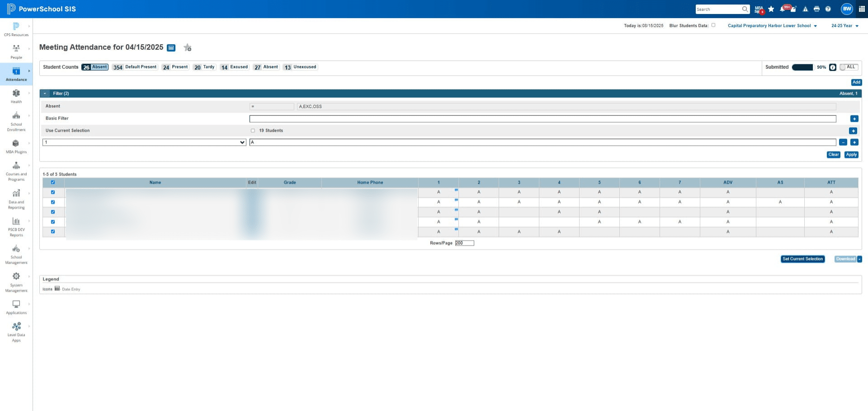Add this page to favorites with the star-plus icon
This screenshot has height=411, width=868.
point(188,47)
